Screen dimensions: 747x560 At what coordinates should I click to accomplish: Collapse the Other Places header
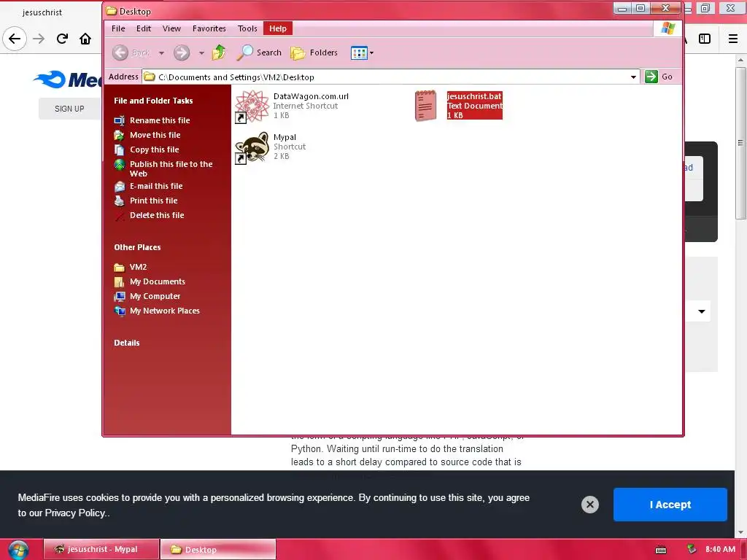pyautogui.click(x=137, y=248)
